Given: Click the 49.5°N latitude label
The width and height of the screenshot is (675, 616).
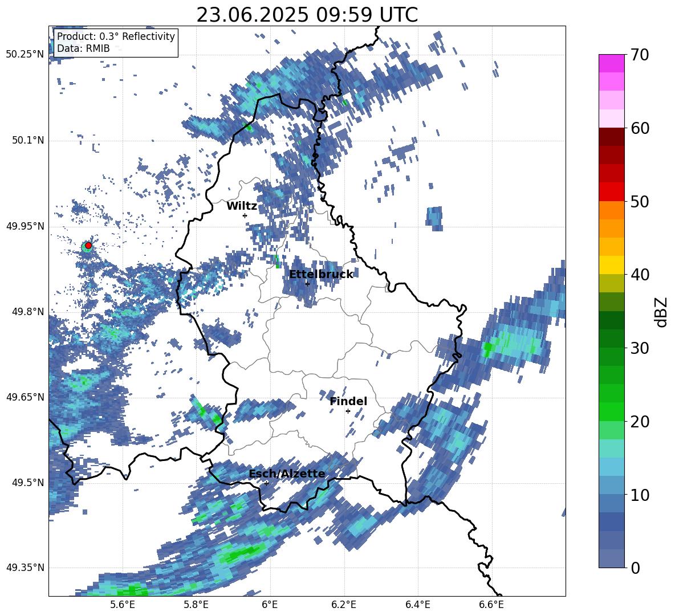Looking at the screenshot, I should [x=27, y=482].
